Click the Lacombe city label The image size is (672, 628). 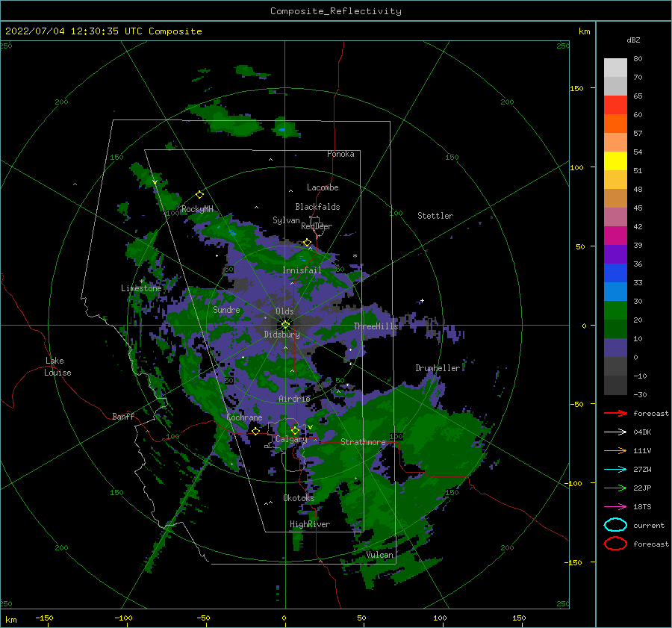point(323,187)
